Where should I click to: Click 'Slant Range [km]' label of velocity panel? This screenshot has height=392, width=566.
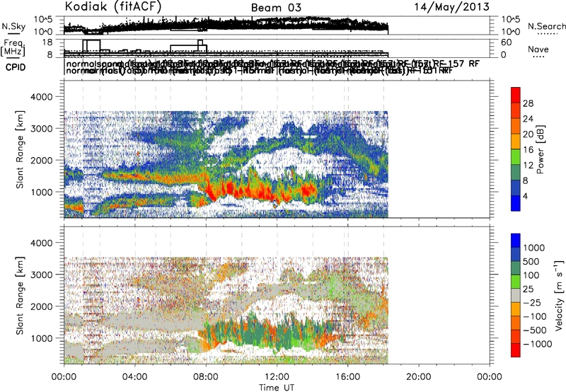tap(20, 295)
